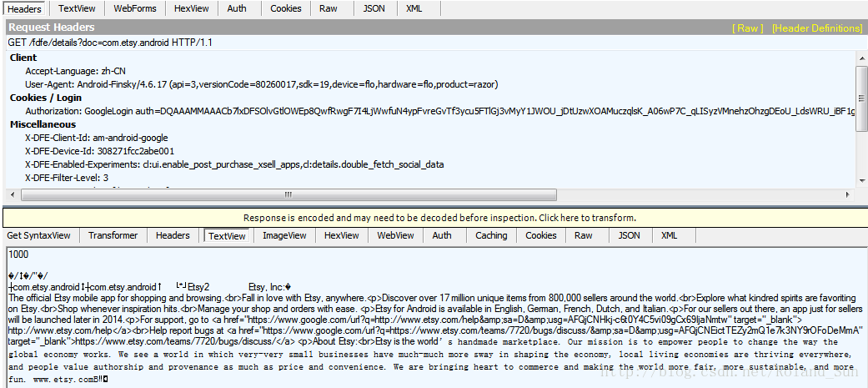Click vertical scrollbar thumb in headers pane
The height and width of the screenshot is (388, 868).
(x=862, y=98)
